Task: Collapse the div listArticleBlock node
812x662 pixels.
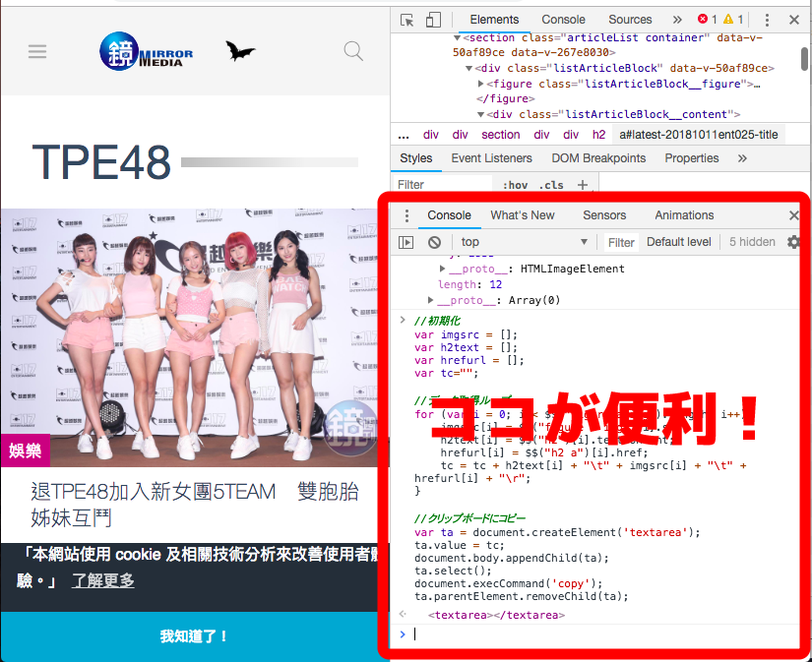Action: [468, 68]
